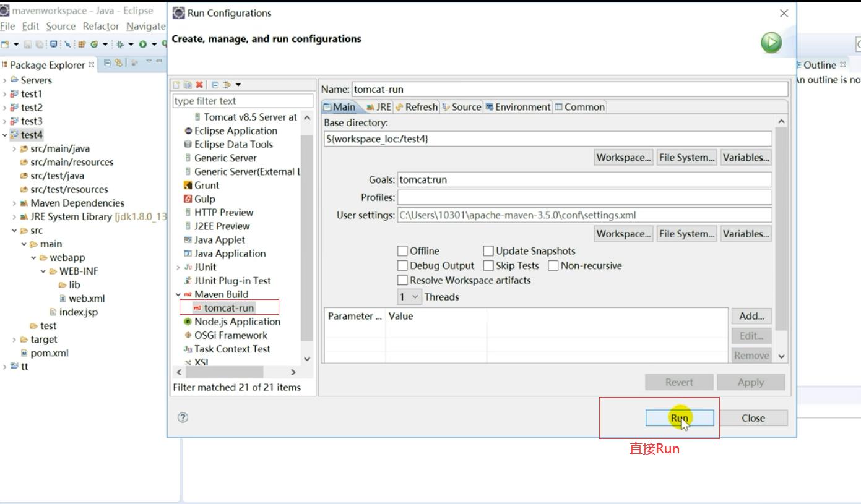The image size is (861, 504).
Task: Enable the Offline checkbox
Action: 403,250
